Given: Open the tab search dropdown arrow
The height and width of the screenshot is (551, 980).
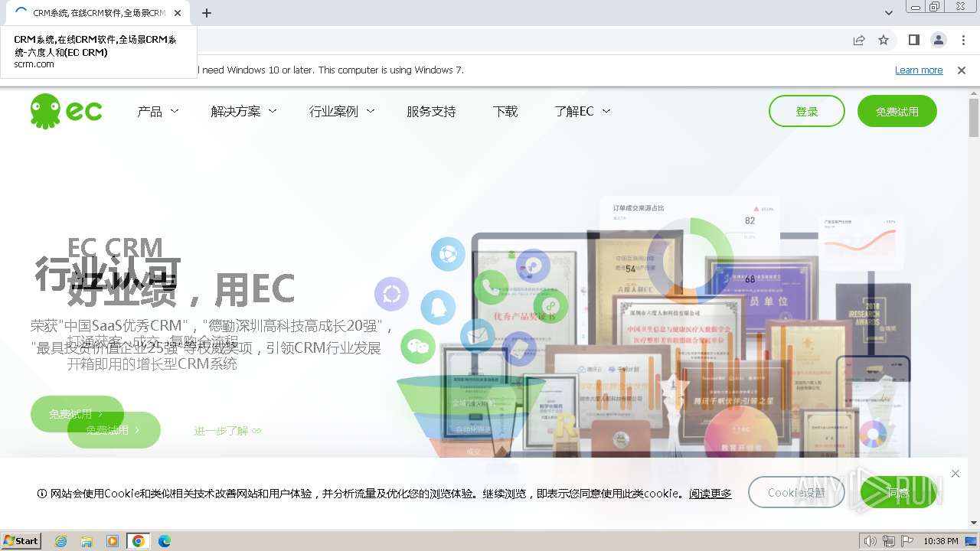Looking at the screenshot, I should [x=889, y=13].
